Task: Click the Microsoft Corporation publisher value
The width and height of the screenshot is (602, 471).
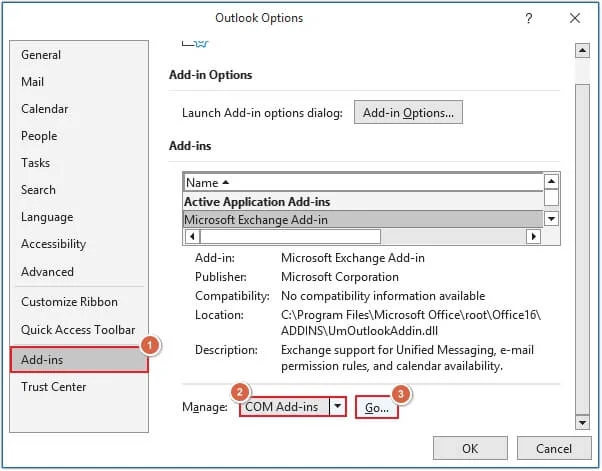Action: coord(340,277)
